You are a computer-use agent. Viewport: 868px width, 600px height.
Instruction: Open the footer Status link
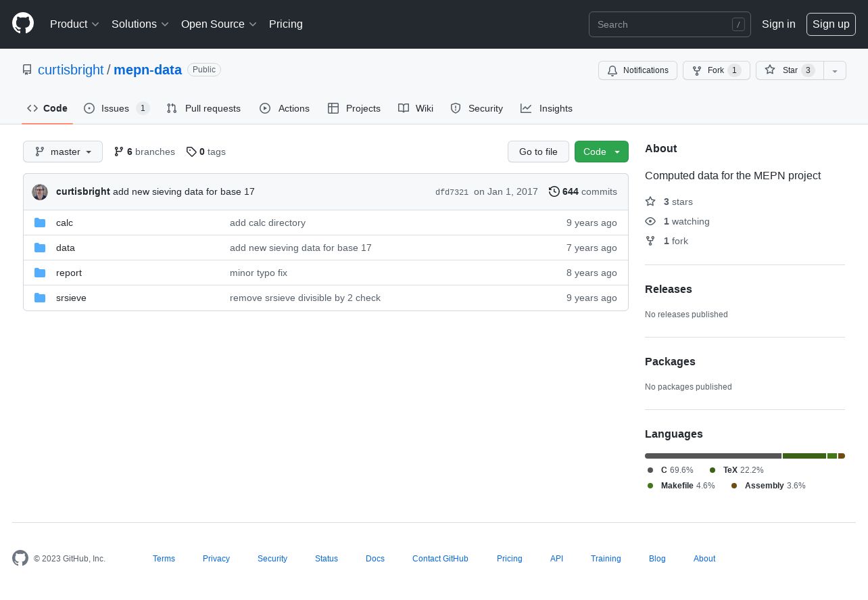[327, 559]
